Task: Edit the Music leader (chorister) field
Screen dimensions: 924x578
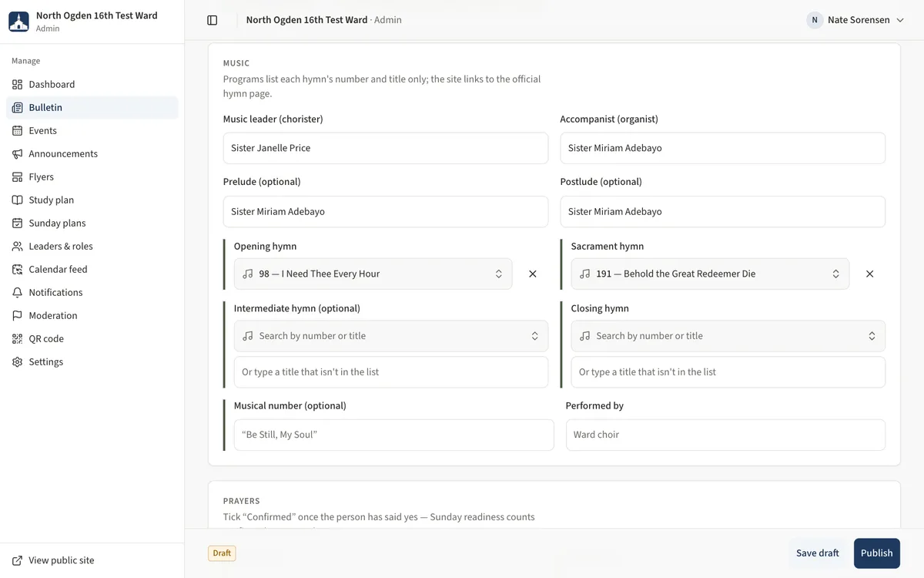Action: coord(386,148)
